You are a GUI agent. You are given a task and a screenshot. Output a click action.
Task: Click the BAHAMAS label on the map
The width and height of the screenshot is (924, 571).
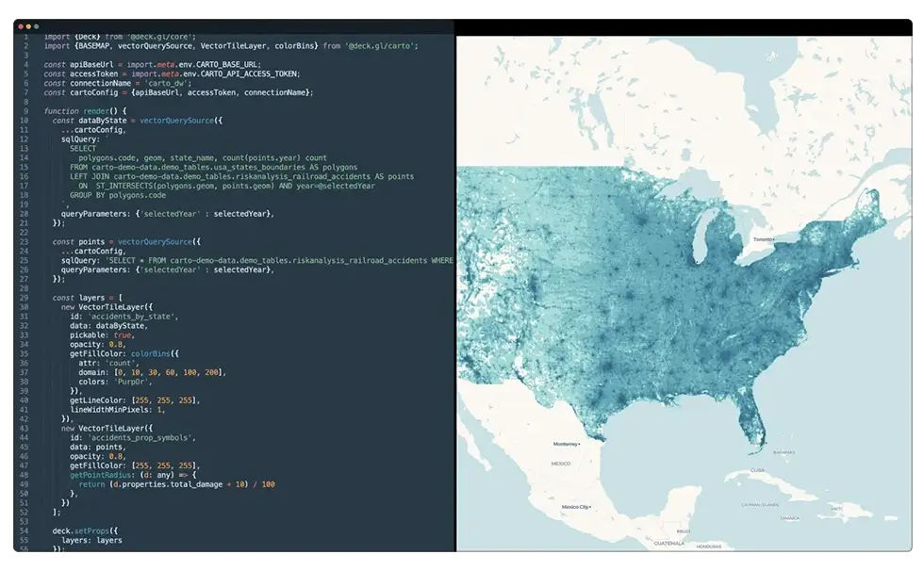click(x=784, y=453)
